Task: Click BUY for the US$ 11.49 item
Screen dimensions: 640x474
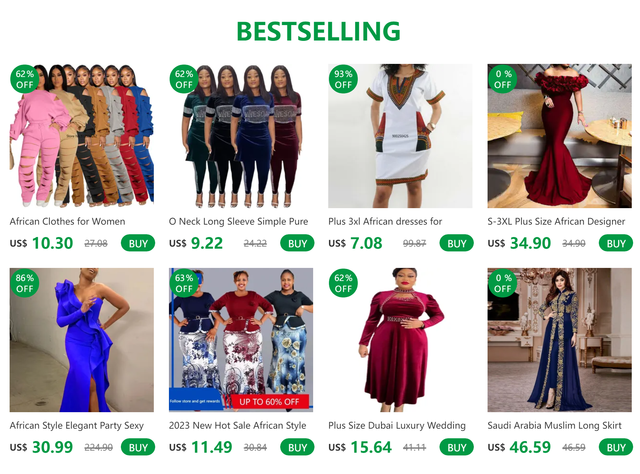Action: pyautogui.click(x=297, y=447)
